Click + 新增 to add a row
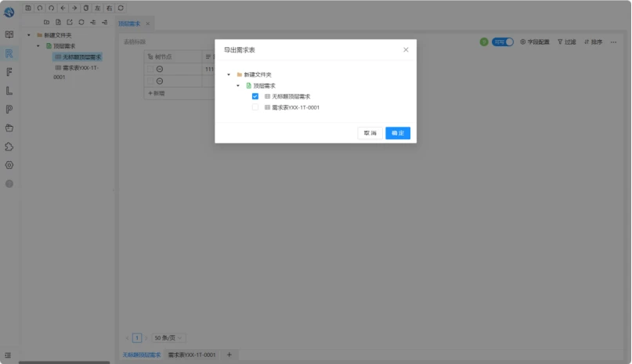The height and width of the screenshot is (364, 632). [x=157, y=93]
